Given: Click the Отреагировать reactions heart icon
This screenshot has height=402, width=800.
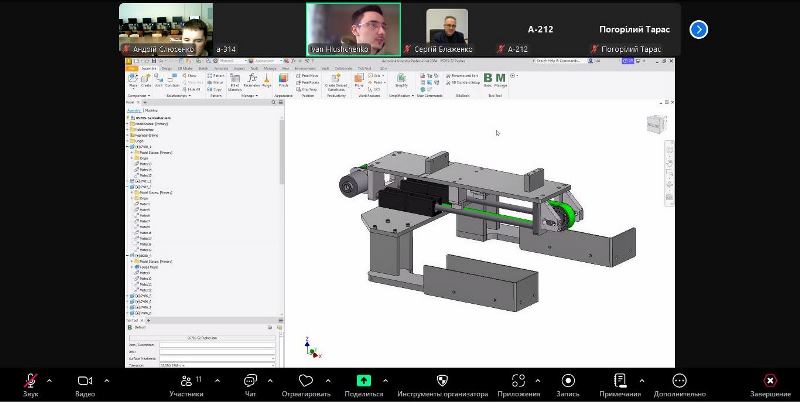Looking at the screenshot, I should click(305, 381).
